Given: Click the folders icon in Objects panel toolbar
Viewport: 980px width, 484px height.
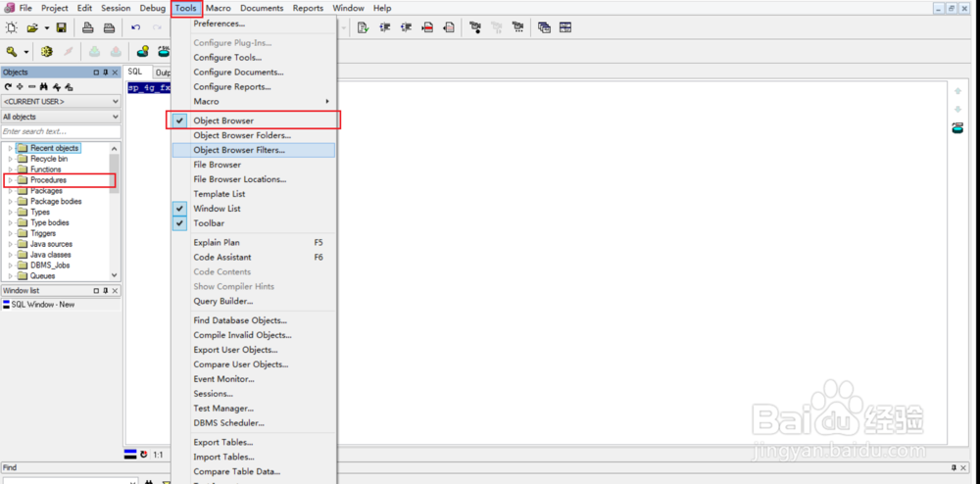Looking at the screenshot, I should click(69, 87).
